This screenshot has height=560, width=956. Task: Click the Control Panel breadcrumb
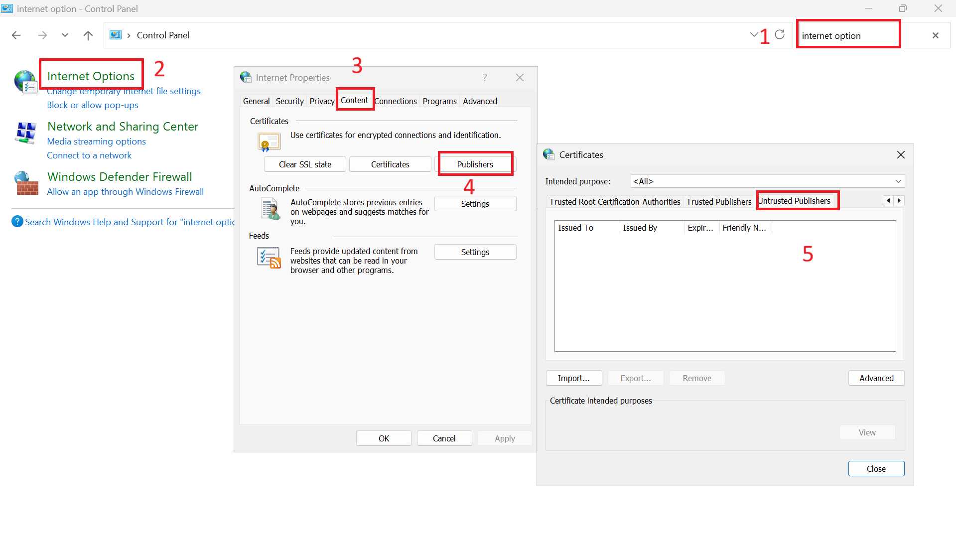tap(163, 35)
